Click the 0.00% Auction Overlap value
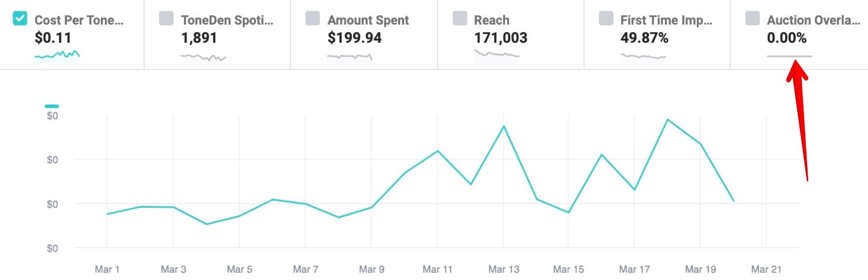 click(786, 38)
